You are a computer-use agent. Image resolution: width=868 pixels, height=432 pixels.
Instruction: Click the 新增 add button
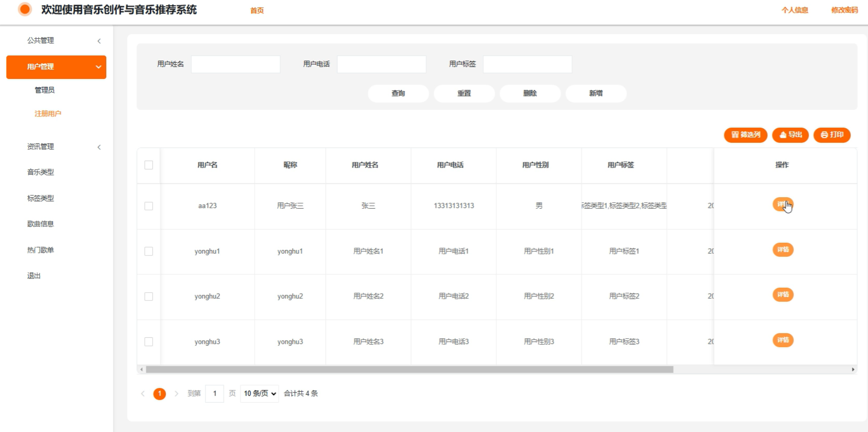[x=596, y=93]
